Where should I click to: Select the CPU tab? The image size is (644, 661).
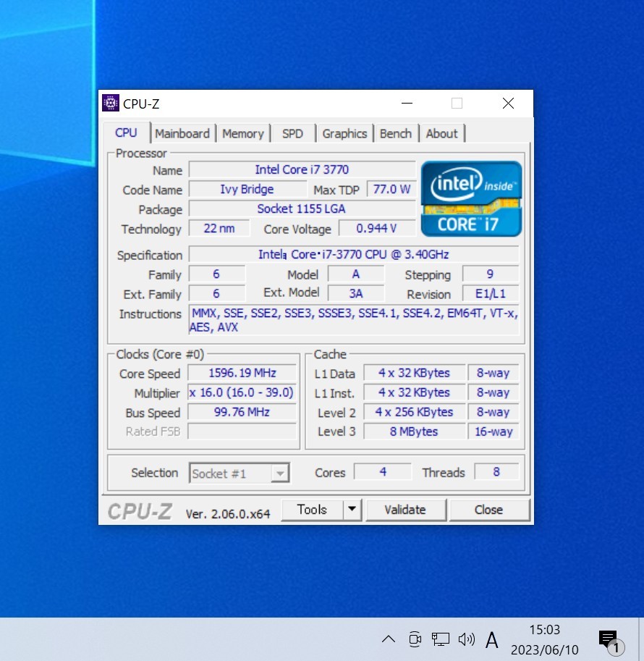[126, 132]
